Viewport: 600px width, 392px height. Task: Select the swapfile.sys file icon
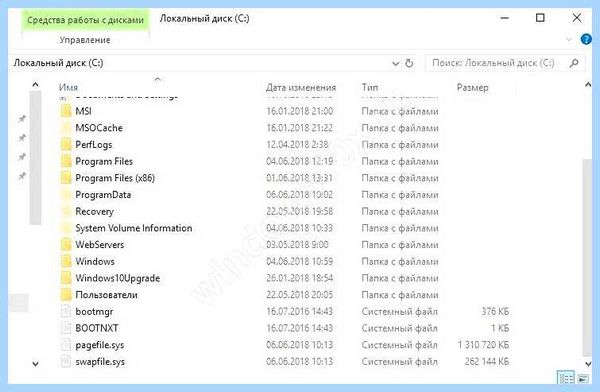pyautogui.click(x=66, y=361)
